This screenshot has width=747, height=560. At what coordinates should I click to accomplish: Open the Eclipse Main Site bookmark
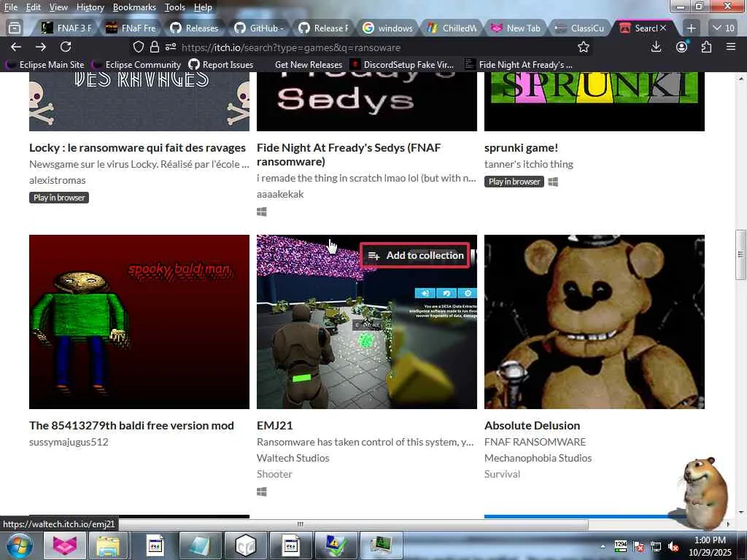pyautogui.click(x=44, y=64)
